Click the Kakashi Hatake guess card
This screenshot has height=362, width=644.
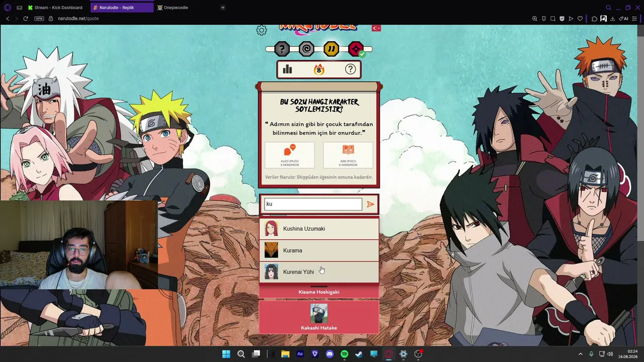[319, 317]
